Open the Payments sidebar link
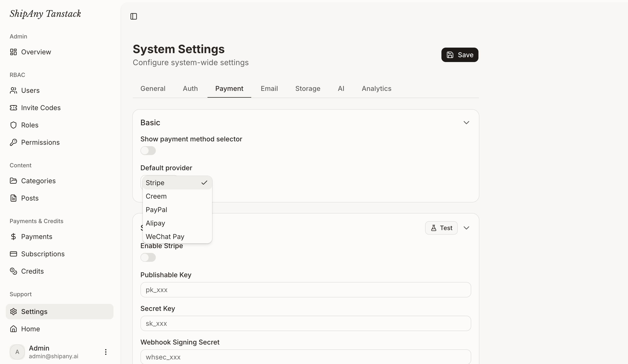 coord(60,236)
